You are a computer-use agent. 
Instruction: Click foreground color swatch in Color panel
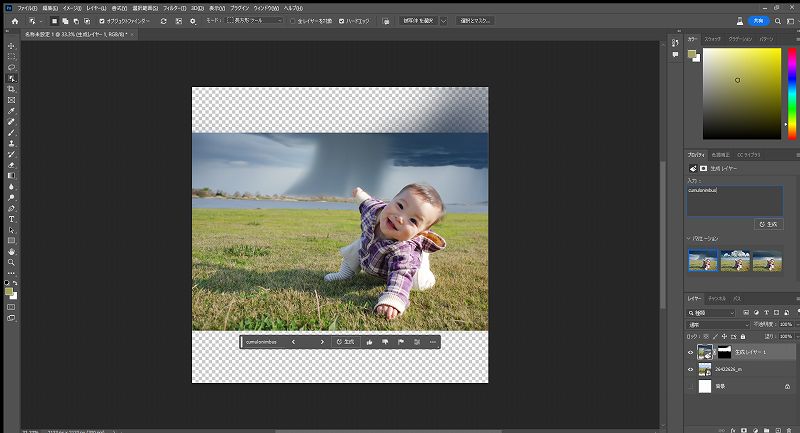[x=692, y=54]
